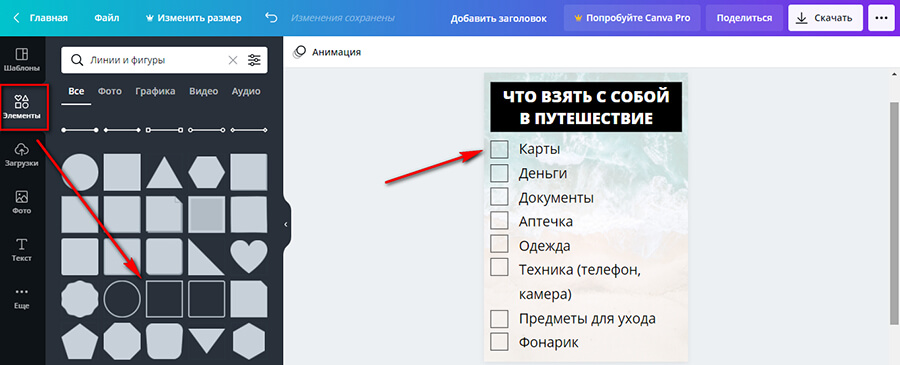
Task: Add the square with folded corner shape
Action: coord(164,214)
